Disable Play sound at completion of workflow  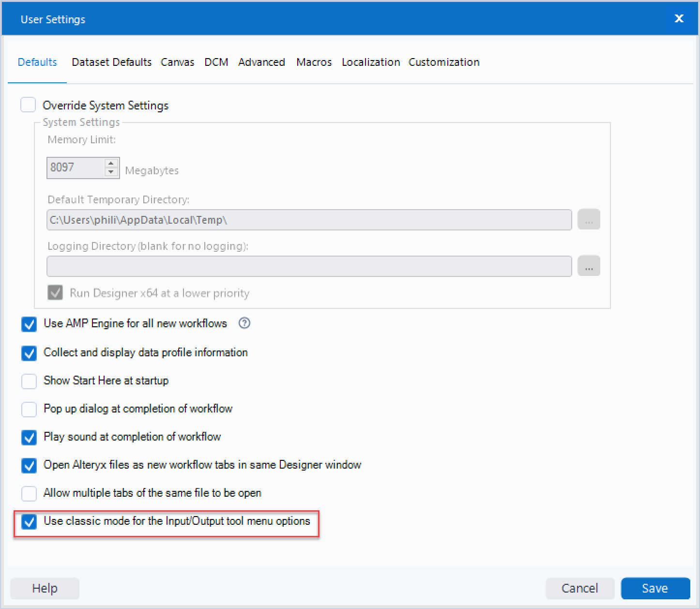tap(29, 438)
